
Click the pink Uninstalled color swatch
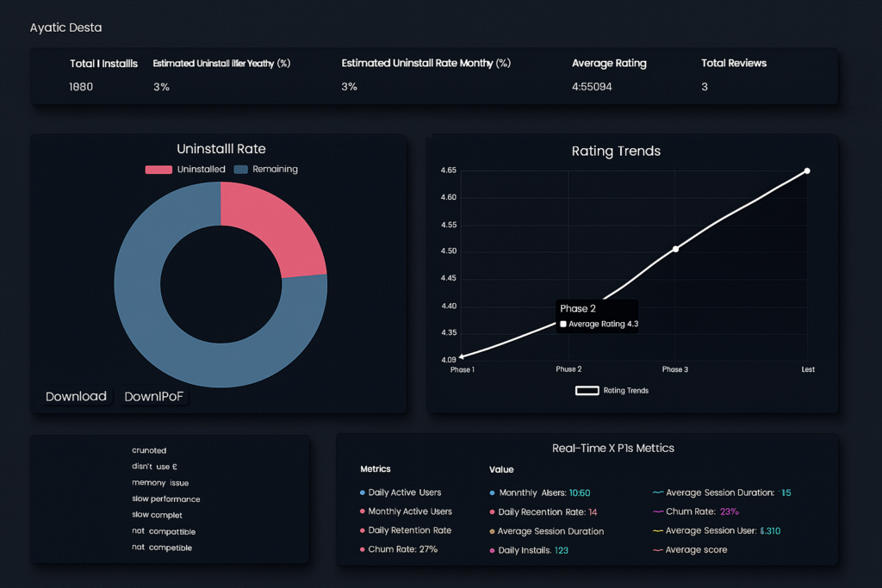click(158, 169)
